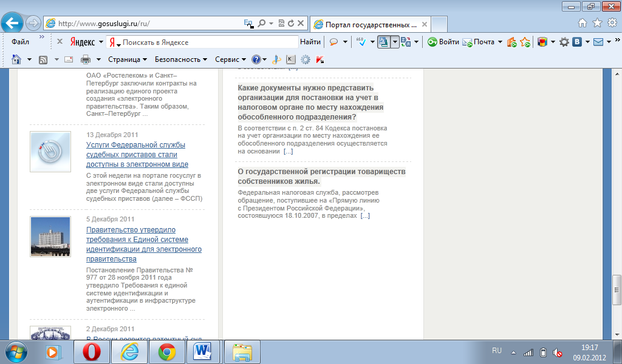Screen dimensions: 622x364
Task: Click the grayed gear icon on command bar
Action: (x=306, y=59)
